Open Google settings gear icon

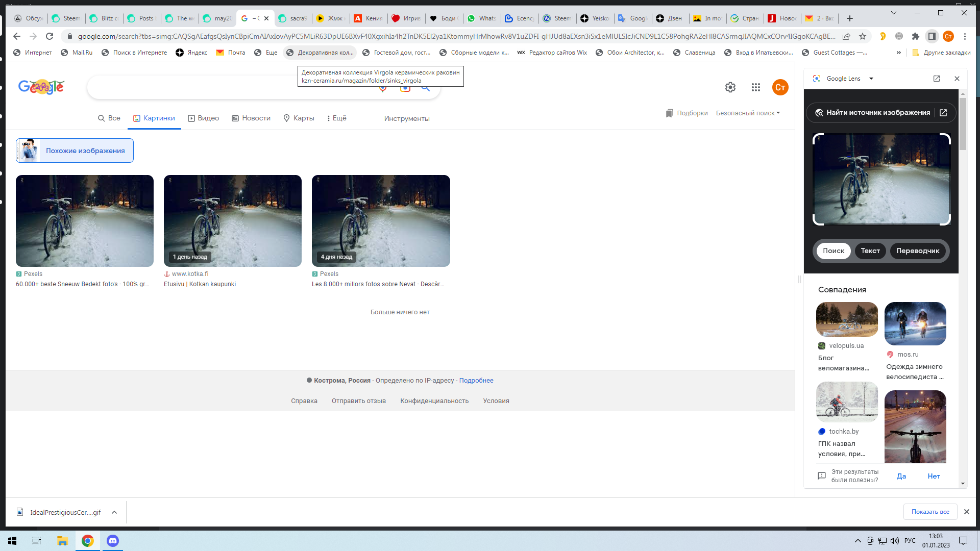[730, 87]
